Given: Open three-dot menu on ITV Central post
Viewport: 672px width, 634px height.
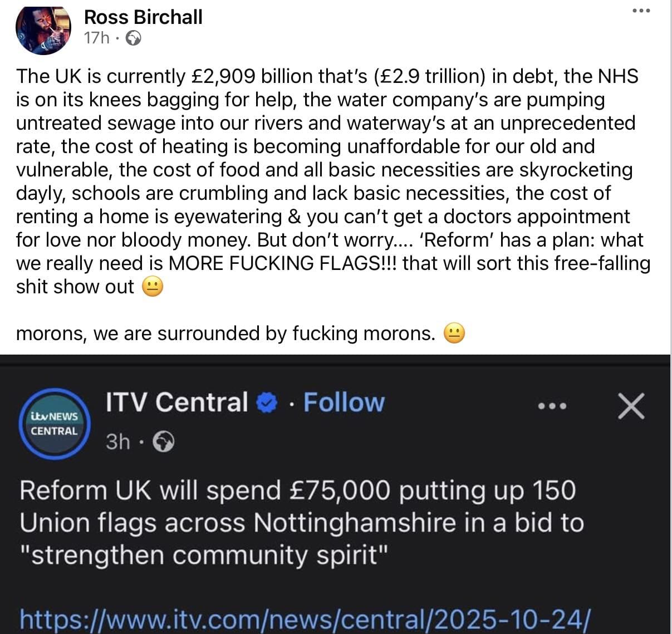Looking at the screenshot, I should (x=552, y=406).
